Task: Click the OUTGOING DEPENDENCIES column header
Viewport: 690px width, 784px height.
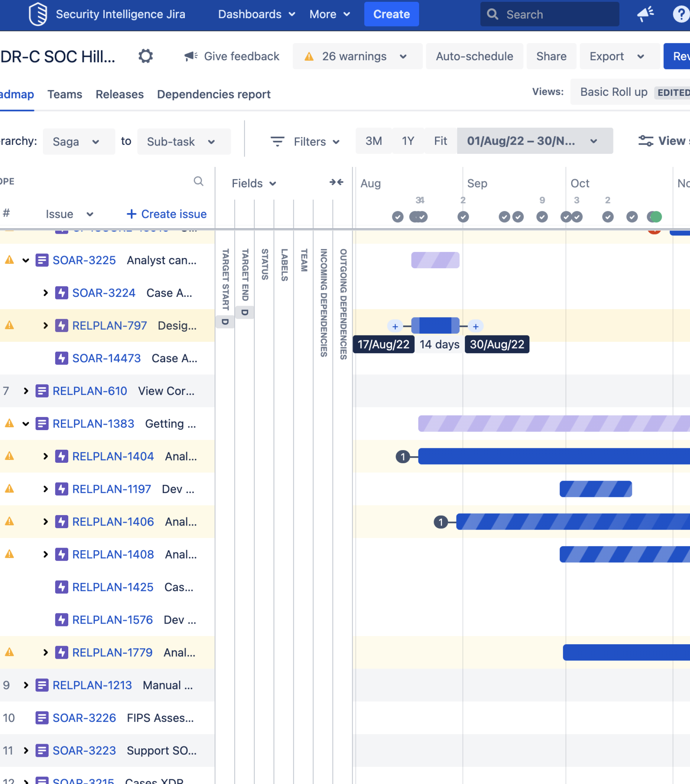Action: coord(343,304)
